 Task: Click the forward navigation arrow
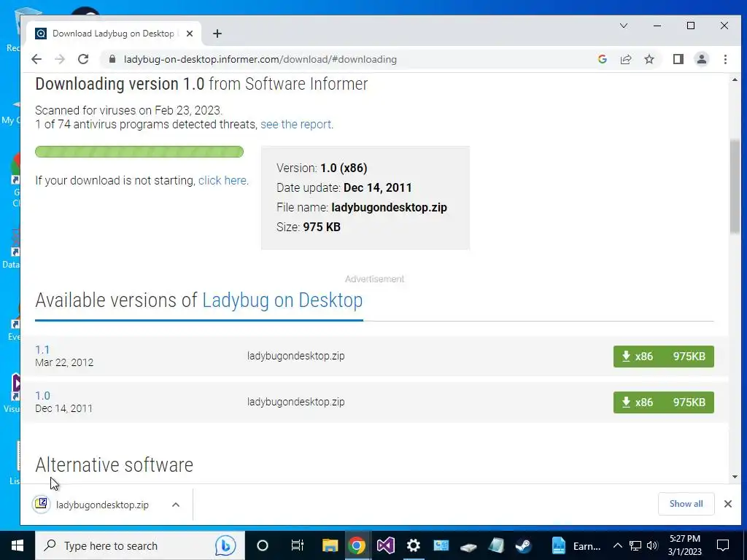60,59
